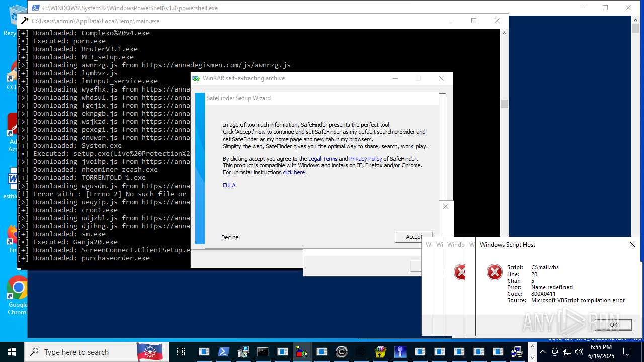Click the 'Downloaded: cron1.exe' console line
The height and width of the screenshot is (362, 644).
67,210
